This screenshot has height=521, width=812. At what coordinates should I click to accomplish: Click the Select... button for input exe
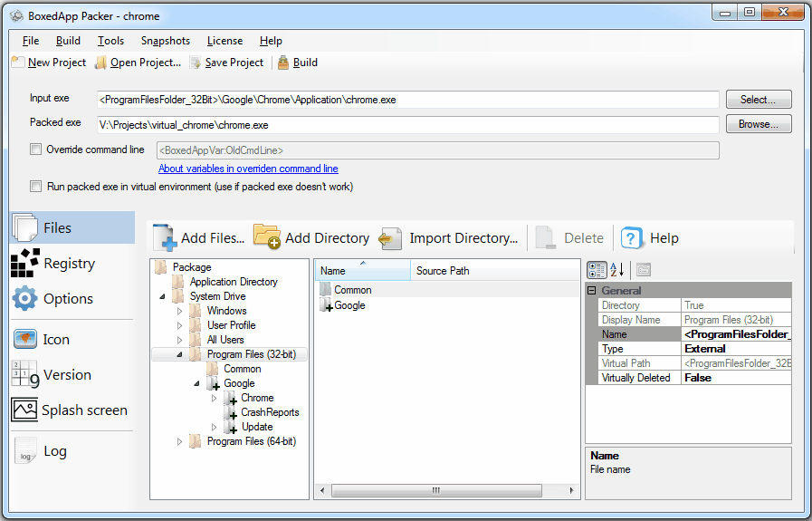[759, 100]
